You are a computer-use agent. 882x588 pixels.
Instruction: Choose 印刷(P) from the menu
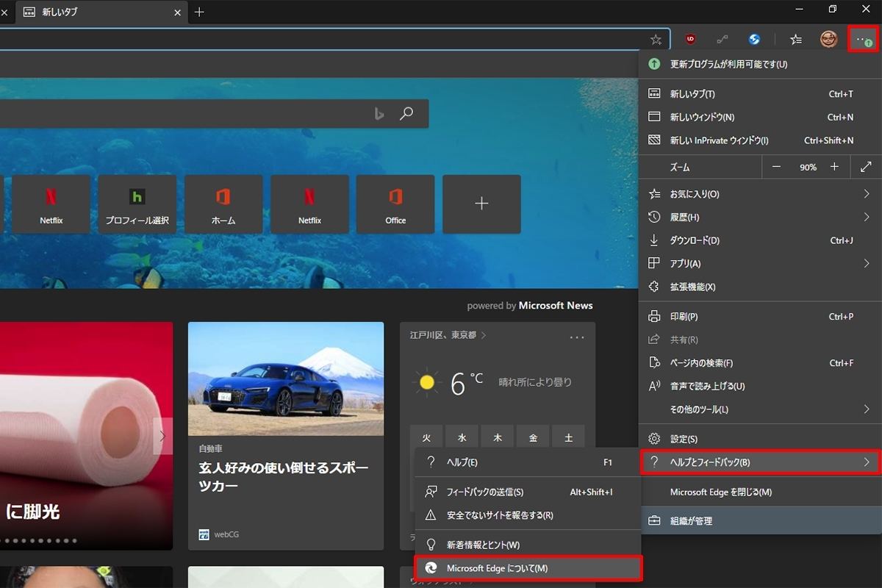[760, 317]
